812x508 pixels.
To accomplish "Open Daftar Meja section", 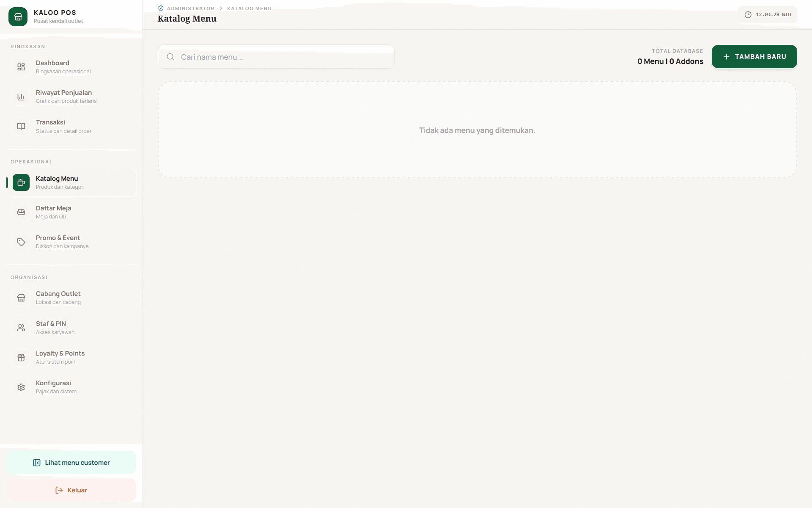I will click(71, 212).
